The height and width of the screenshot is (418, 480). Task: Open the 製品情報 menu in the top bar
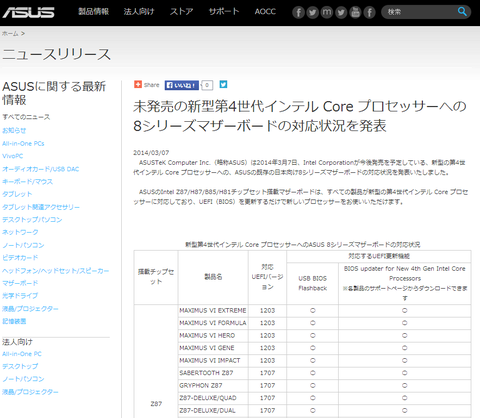(94, 12)
